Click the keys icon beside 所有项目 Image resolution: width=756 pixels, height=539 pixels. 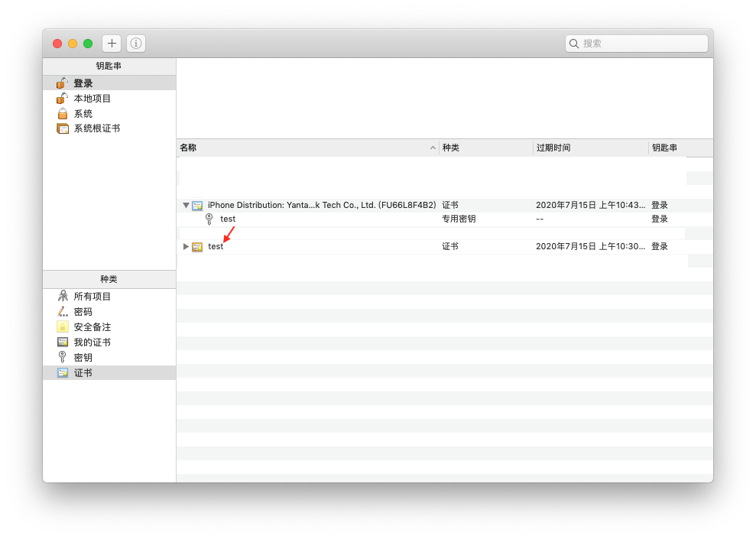63,296
